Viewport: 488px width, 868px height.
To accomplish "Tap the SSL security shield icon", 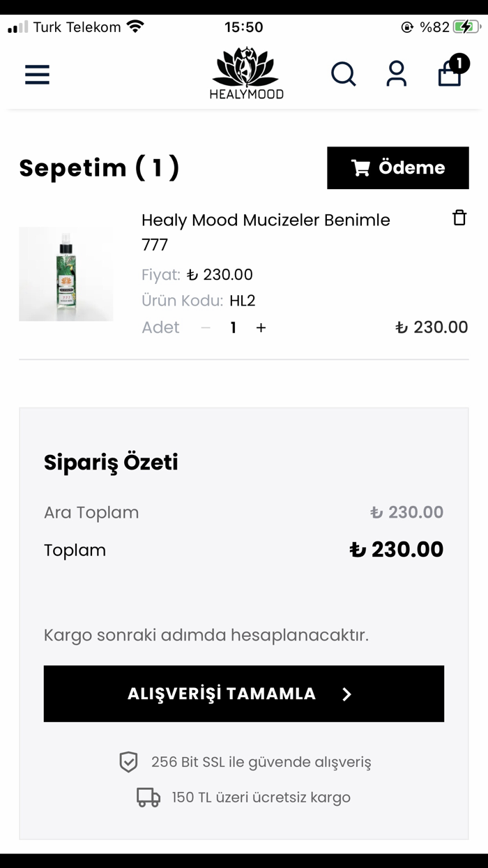I will coord(128,762).
